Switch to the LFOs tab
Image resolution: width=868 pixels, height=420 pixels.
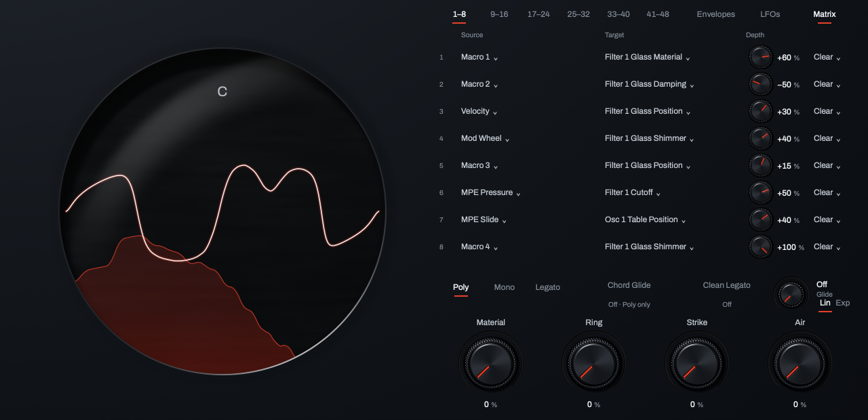click(x=770, y=14)
